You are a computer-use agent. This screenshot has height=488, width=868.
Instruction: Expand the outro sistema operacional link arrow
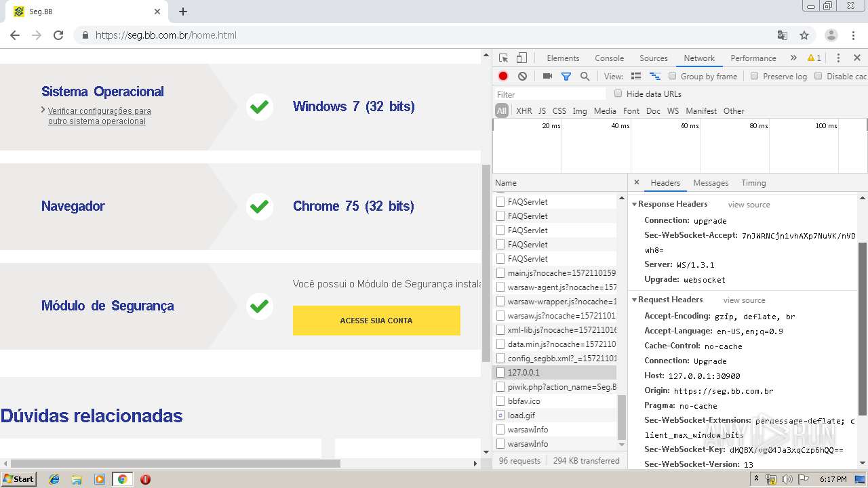[x=43, y=110]
